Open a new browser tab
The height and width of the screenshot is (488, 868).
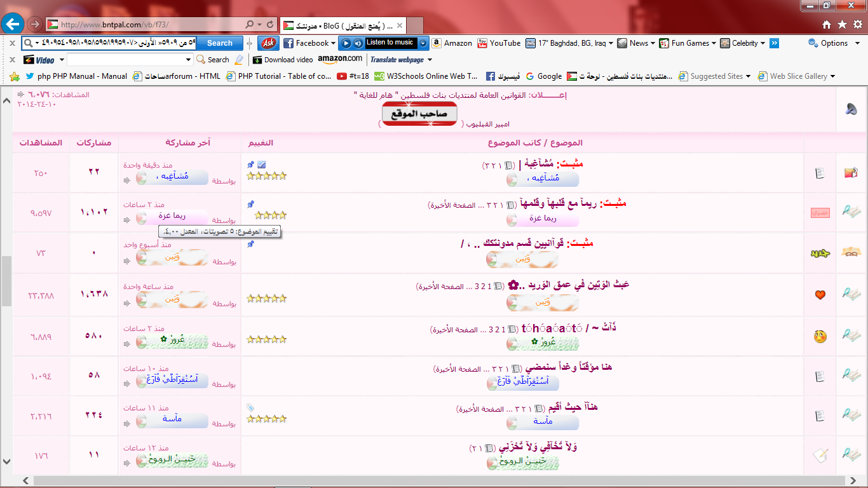pos(416,25)
